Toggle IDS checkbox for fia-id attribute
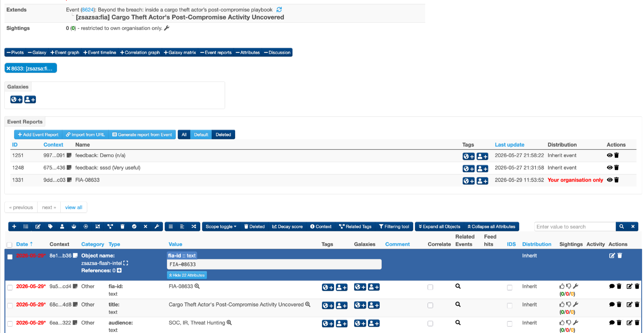Screen dimensions: 644x333 coord(509,287)
